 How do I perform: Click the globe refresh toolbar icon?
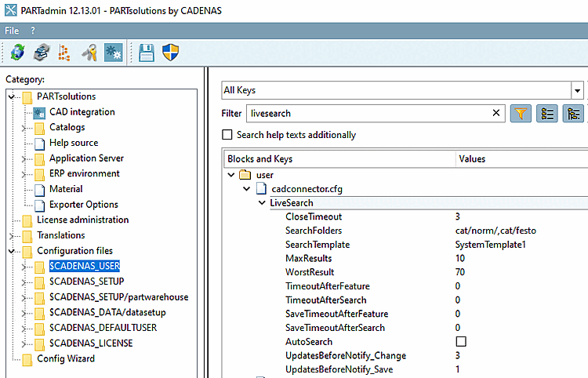[x=17, y=53]
